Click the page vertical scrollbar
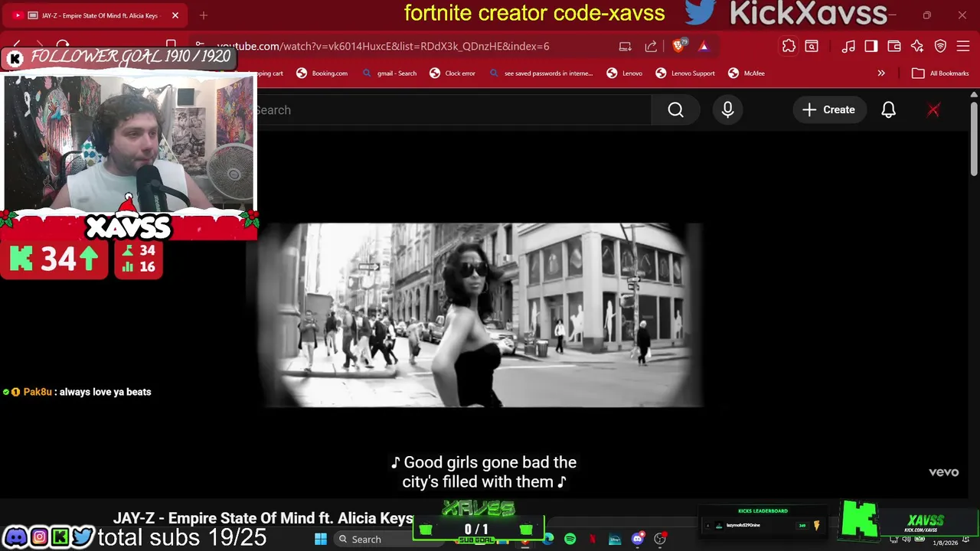980x551 pixels. (974, 138)
